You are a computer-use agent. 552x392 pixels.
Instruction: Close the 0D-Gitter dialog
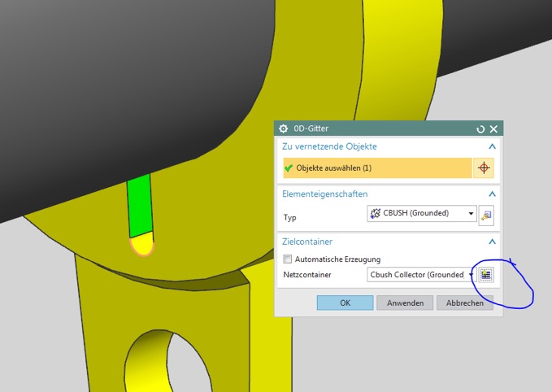[493, 129]
